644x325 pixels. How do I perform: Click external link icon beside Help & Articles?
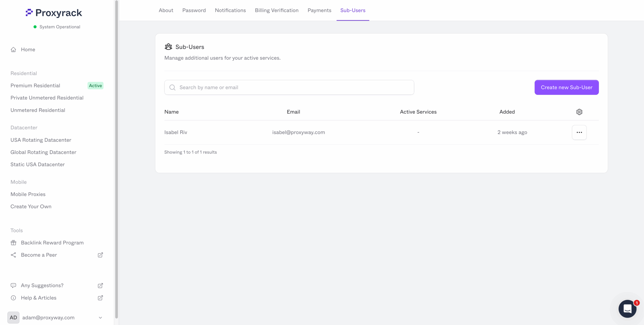click(100, 298)
